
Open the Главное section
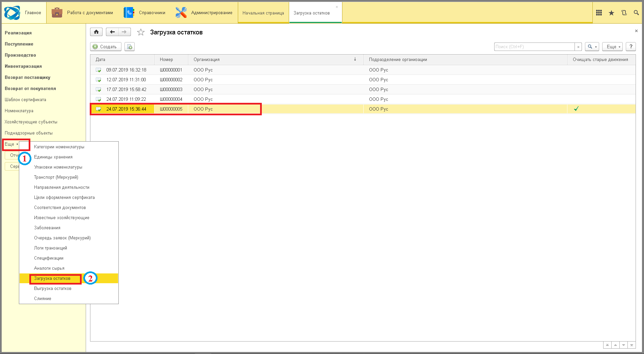(x=23, y=13)
